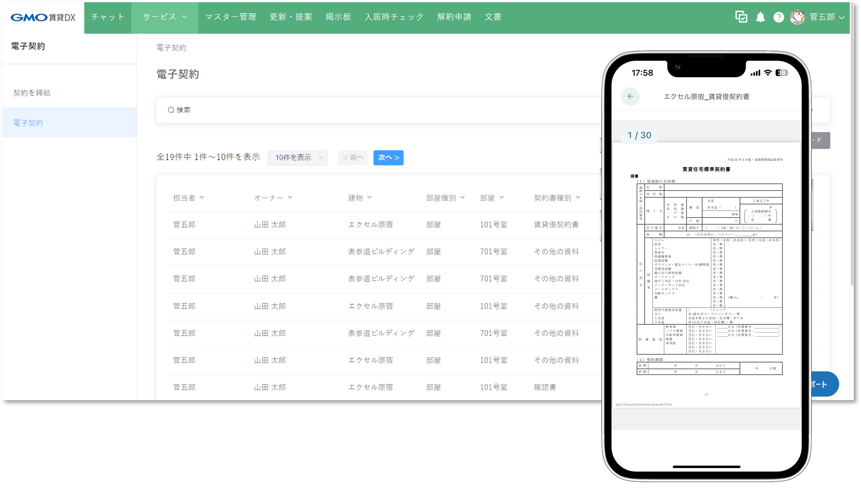Click the help question mark icon

(779, 17)
